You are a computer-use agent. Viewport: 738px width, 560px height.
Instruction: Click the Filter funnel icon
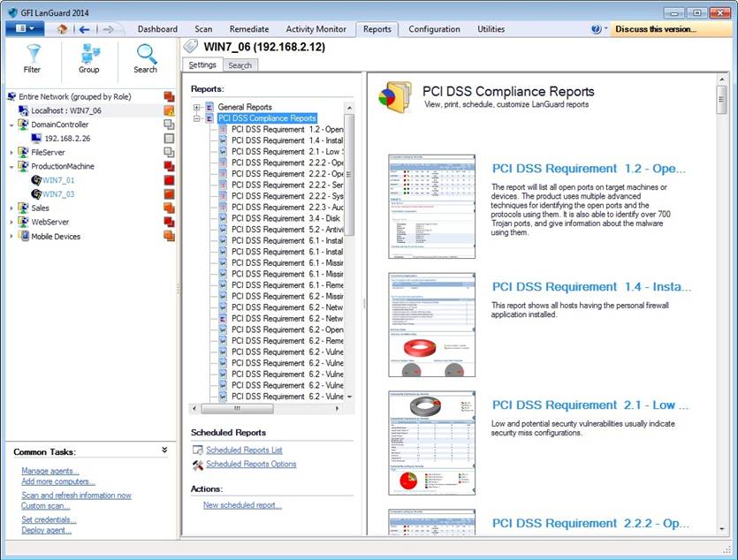click(33, 54)
